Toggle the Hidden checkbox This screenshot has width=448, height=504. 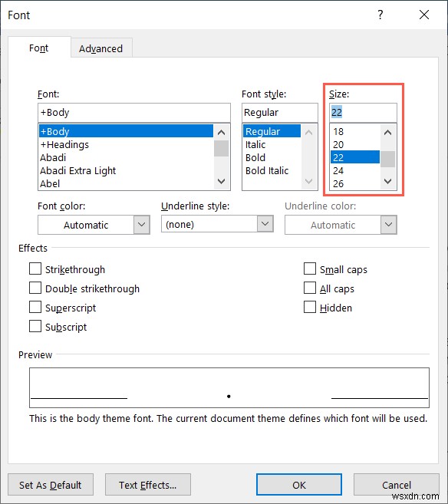310,307
